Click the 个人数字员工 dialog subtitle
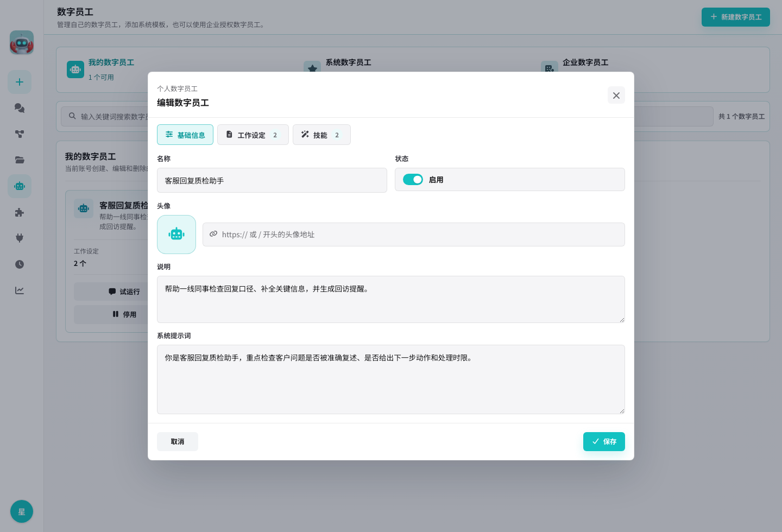The width and height of the screenshot is (782, 532). (177, 88)
